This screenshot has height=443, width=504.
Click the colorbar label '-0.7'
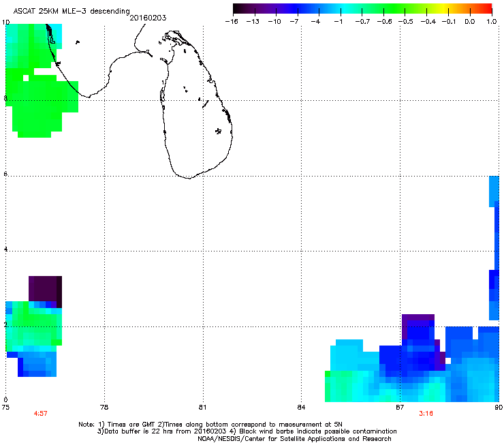362,22
